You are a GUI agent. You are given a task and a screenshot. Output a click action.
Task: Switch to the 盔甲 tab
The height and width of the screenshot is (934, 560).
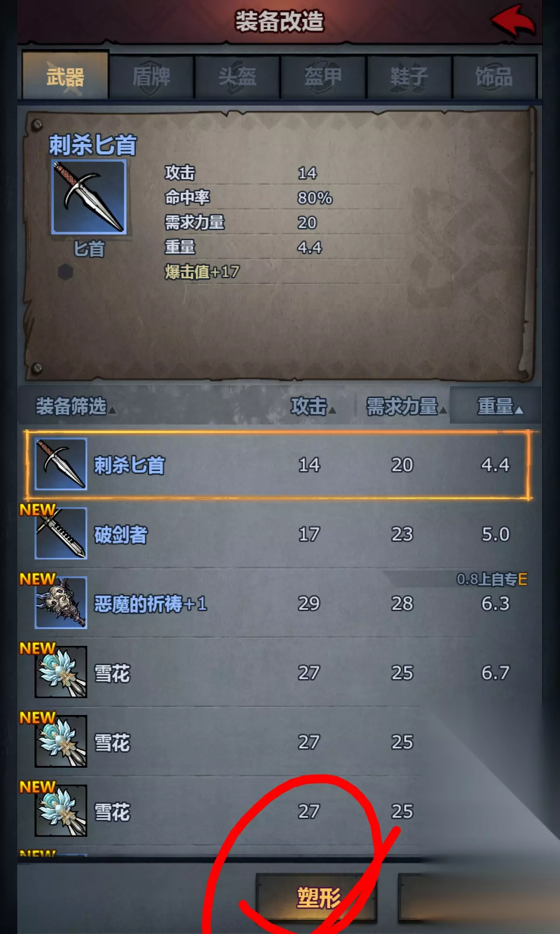pos(323,77)
